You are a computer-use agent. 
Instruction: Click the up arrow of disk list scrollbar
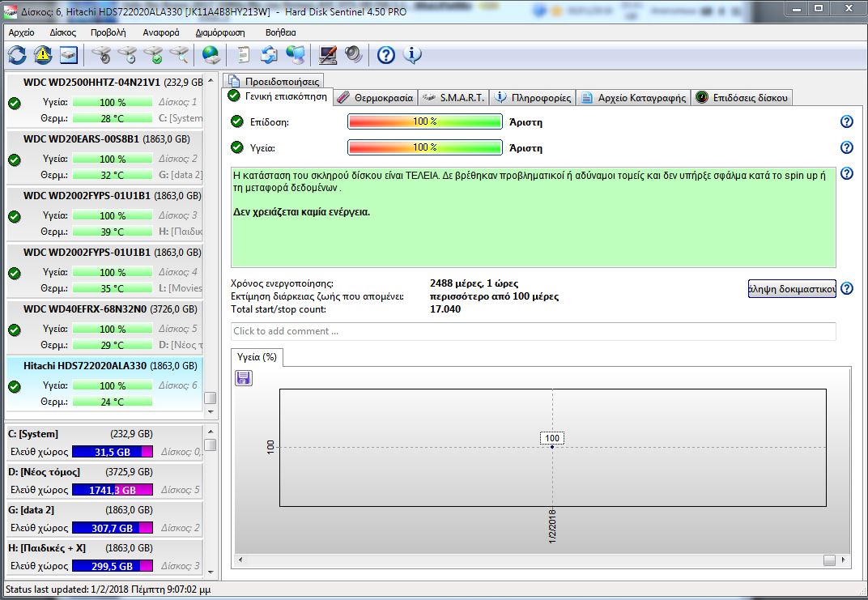click(x=211, y=81)
